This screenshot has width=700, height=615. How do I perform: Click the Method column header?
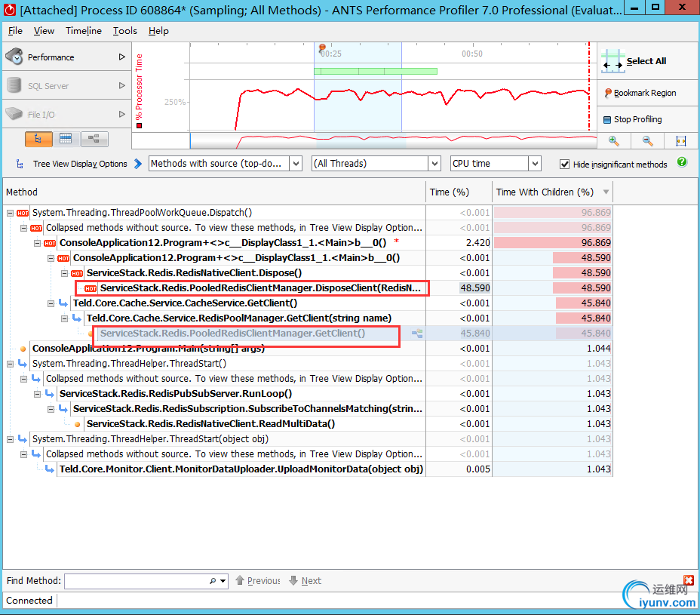pos(214,192)
